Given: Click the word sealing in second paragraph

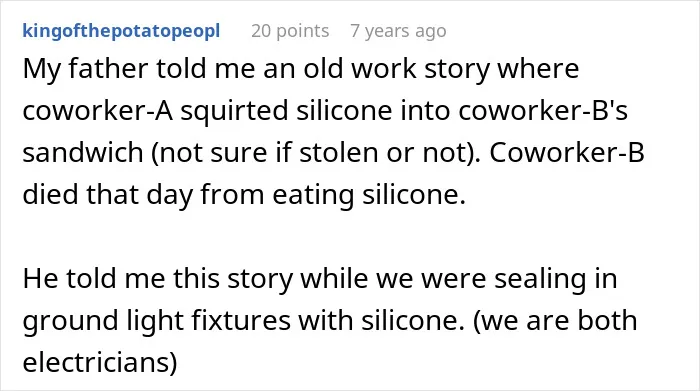Looking at the screenshot, I should (540, 279).
